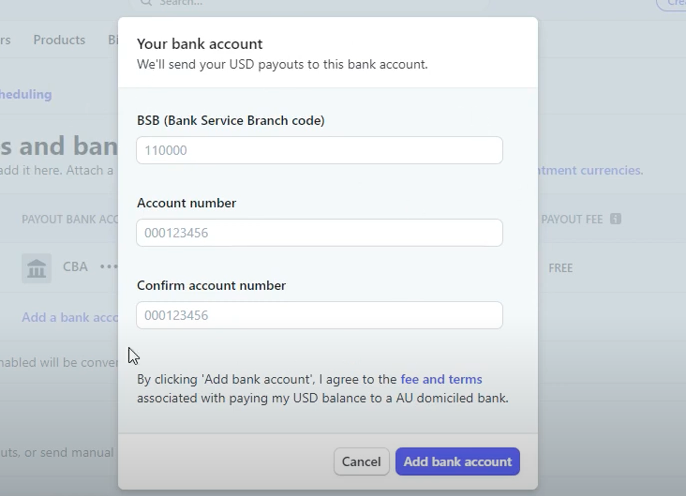Open the settlement currencies link
This screenshot has width=686, height=496.
point(590,170)
